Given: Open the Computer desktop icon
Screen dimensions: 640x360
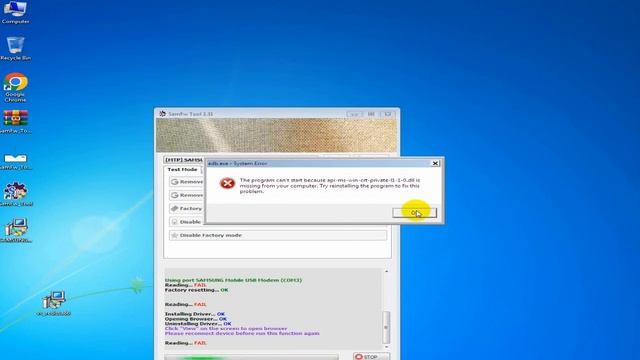Looking at the screenshot, I should (15, 12).
